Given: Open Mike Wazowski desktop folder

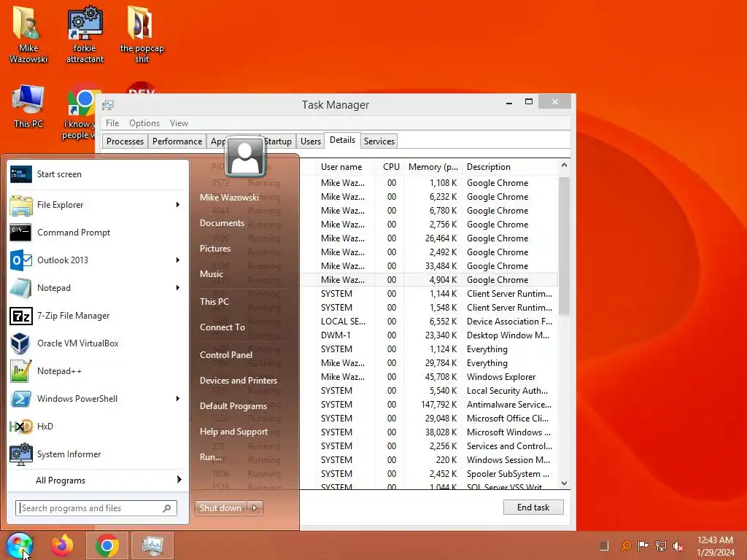Looking at the screenshot, I should click(x=28, y=34).
